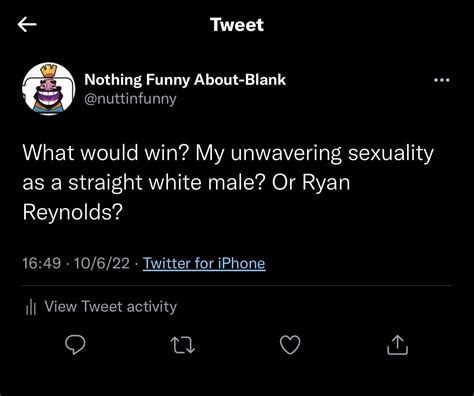Click the tweet's first line "What would win?"
474x396 pixels.
(x=106, y=153)
